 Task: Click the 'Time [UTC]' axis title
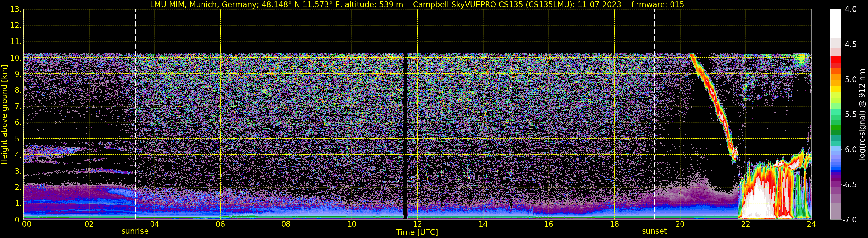point(417,232)
